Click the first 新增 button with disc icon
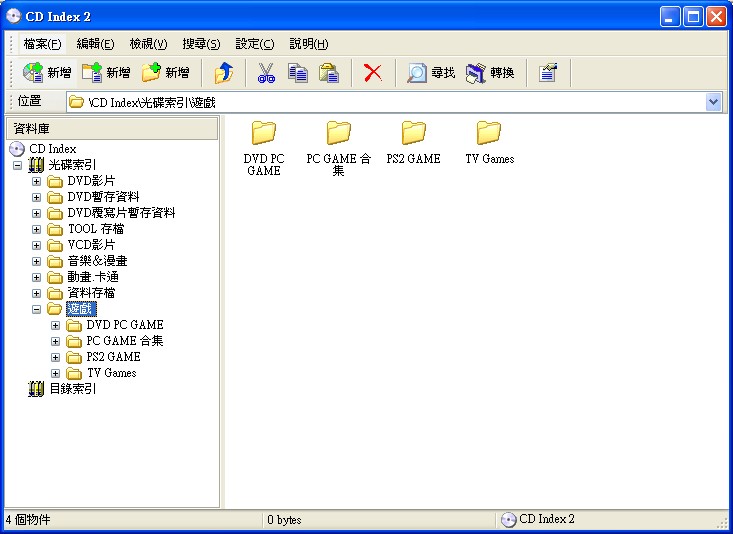Screen dimensions: 733x534 coord(47,73)
